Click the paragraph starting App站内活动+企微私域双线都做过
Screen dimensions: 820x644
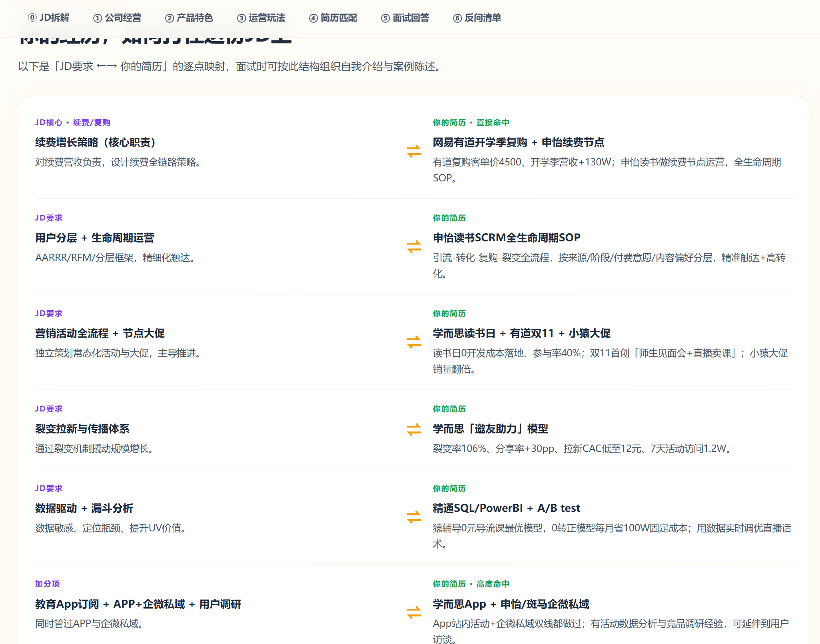click(x=611, y=631)
